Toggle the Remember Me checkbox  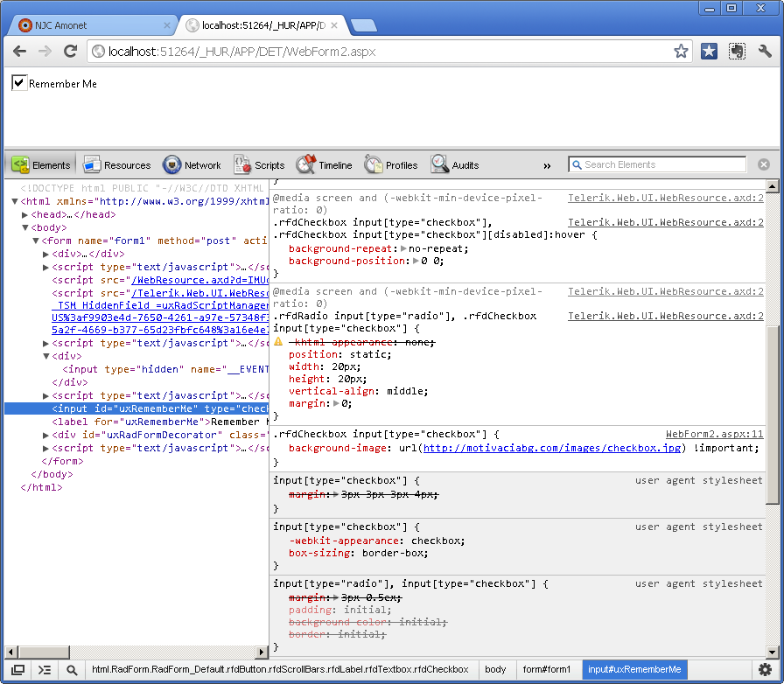click(18, 83)
